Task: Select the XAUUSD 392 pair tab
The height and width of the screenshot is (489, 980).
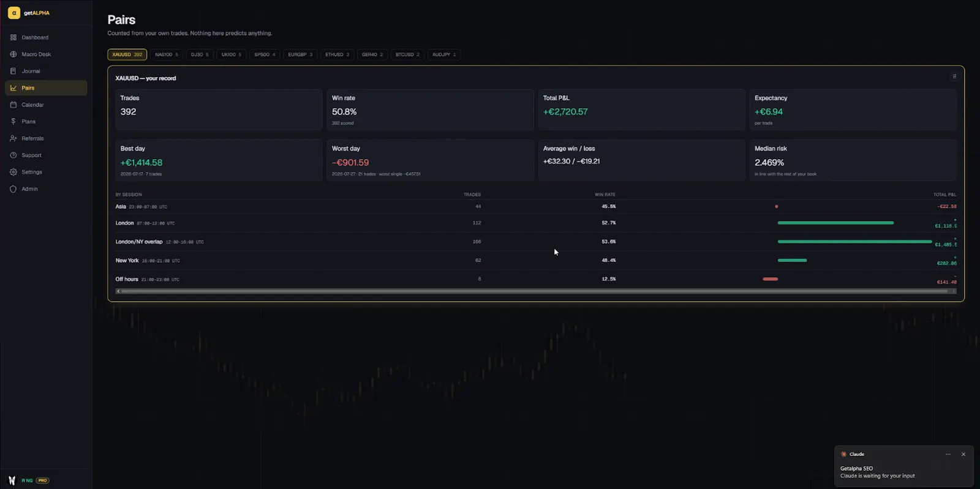Action: (127, 54)
